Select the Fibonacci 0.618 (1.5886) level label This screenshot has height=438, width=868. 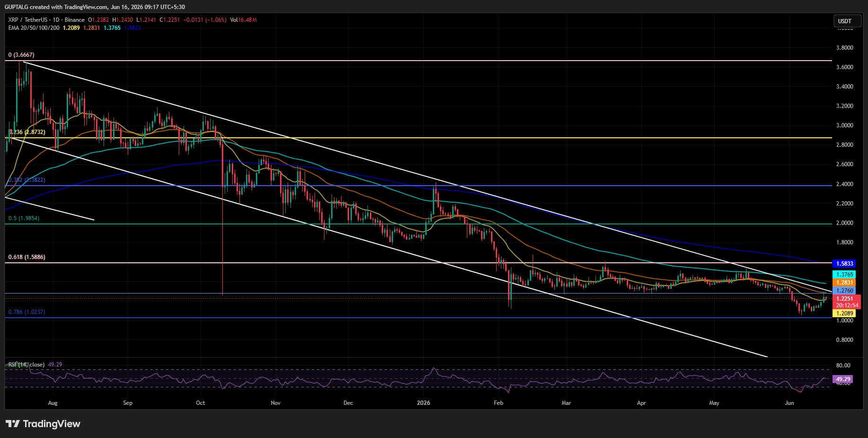(27, 257)
